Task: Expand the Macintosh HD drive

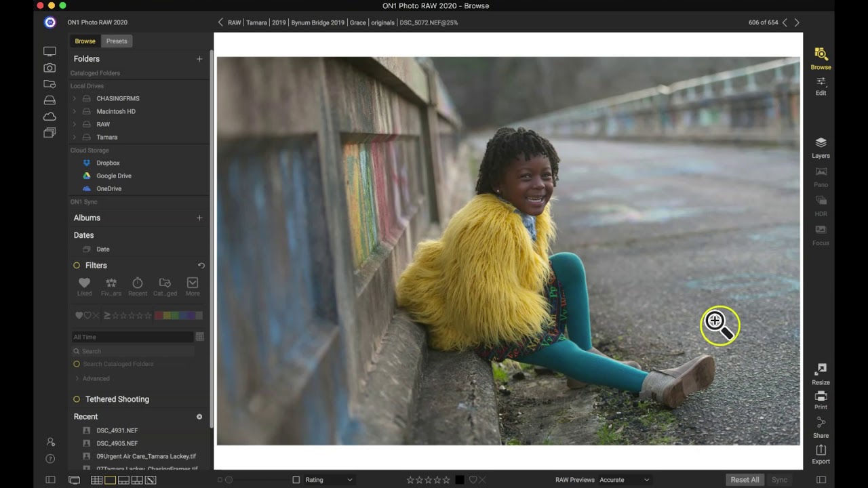Action: (74, 111)
